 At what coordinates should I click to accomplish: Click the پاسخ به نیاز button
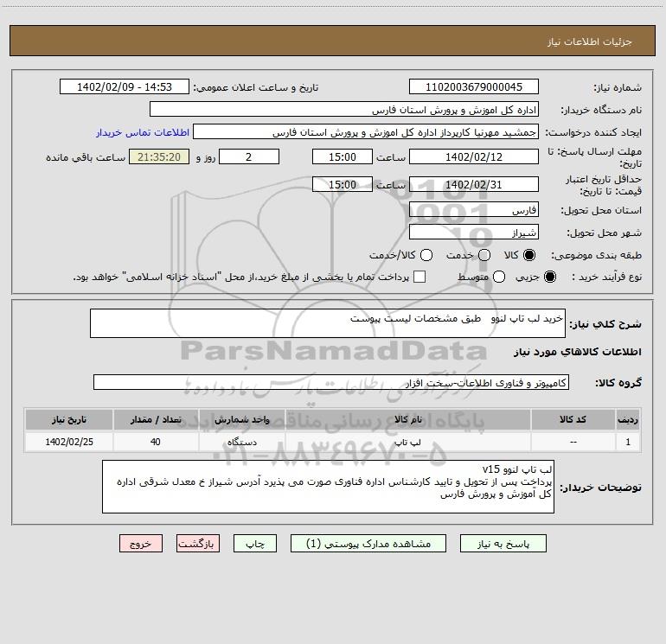click(503, 544)
